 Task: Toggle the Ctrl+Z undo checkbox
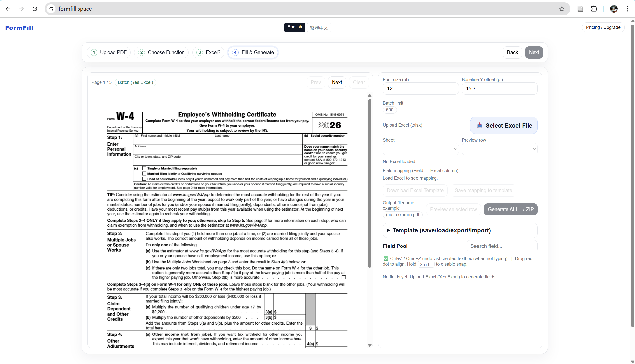386,259
